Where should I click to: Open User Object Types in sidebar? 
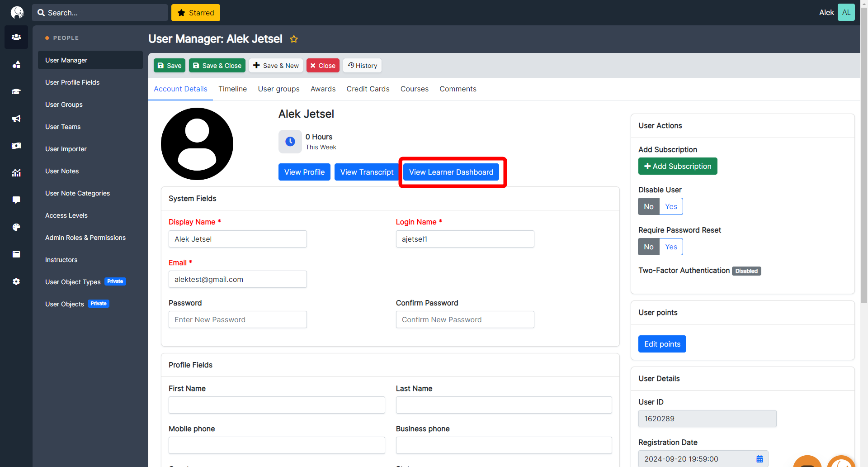(x=90, y=282)
